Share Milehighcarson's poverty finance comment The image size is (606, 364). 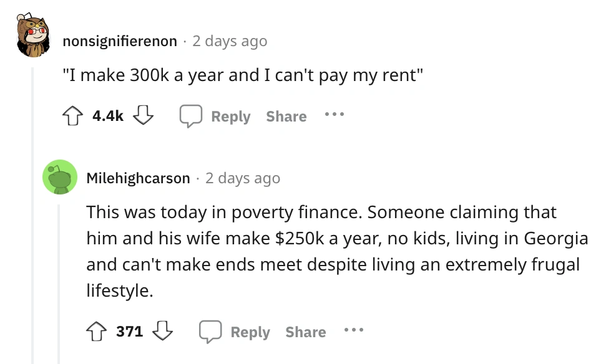(x=305, y=332)
